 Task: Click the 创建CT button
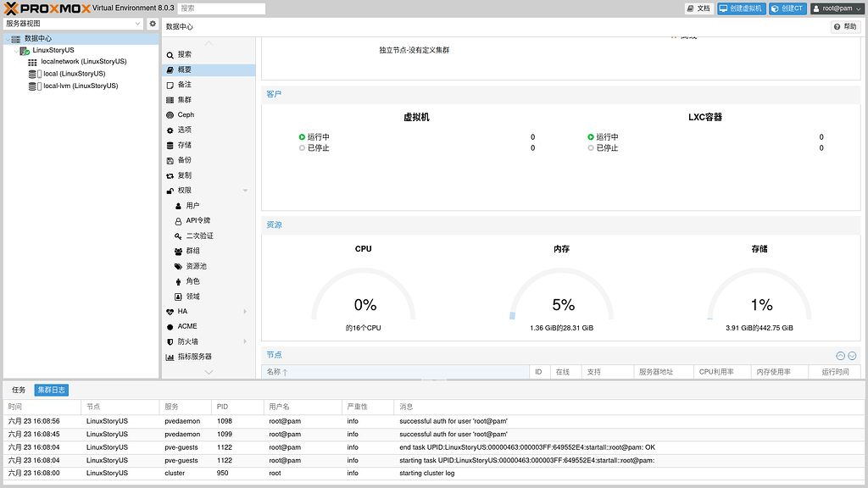(x=787, y=8)
